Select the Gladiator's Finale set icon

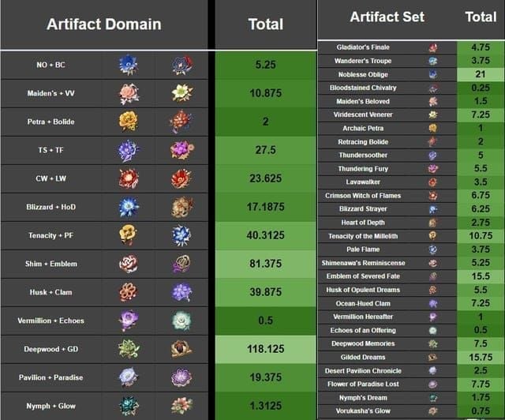[x=432, y=47]
